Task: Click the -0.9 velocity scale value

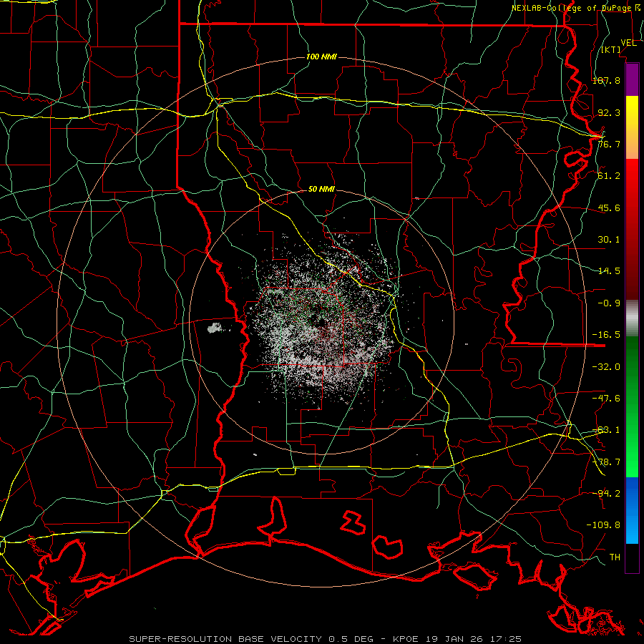Action: coord(609,303)
